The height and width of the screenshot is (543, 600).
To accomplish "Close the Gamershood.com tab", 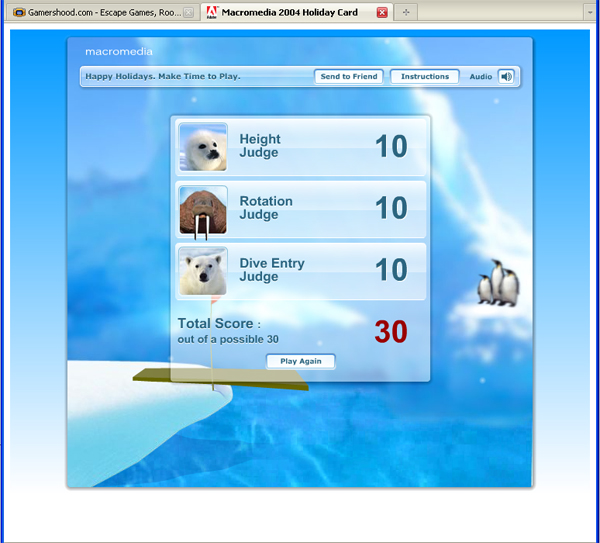I will (189, 13).
